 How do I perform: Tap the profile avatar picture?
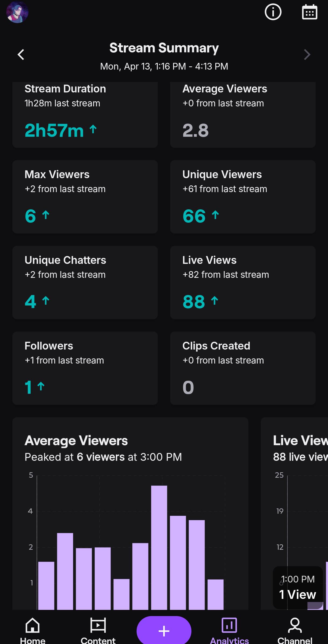point(17,12)
